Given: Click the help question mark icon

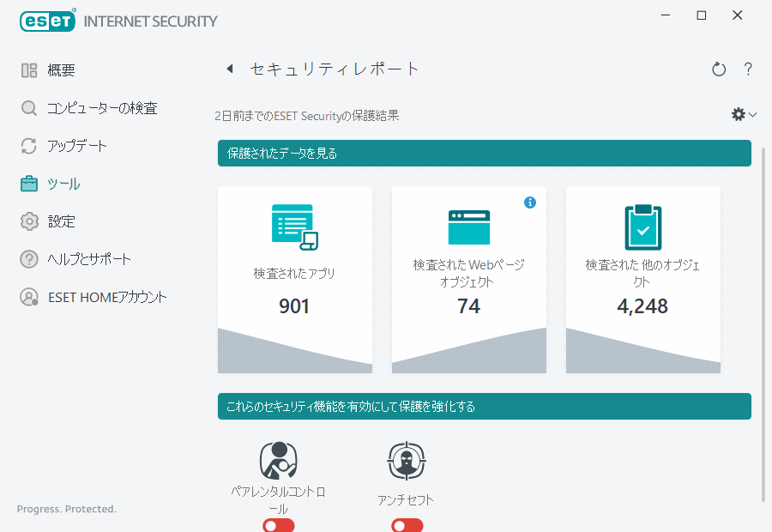Looking at the screenshot, I should click(748, 69).
